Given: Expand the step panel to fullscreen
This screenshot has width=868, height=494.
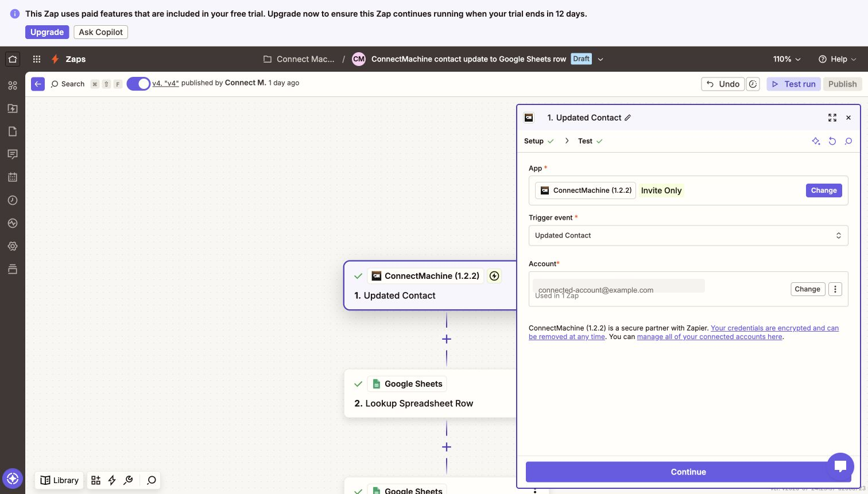Looking at the screenshot, I should (x=832, y=118).
